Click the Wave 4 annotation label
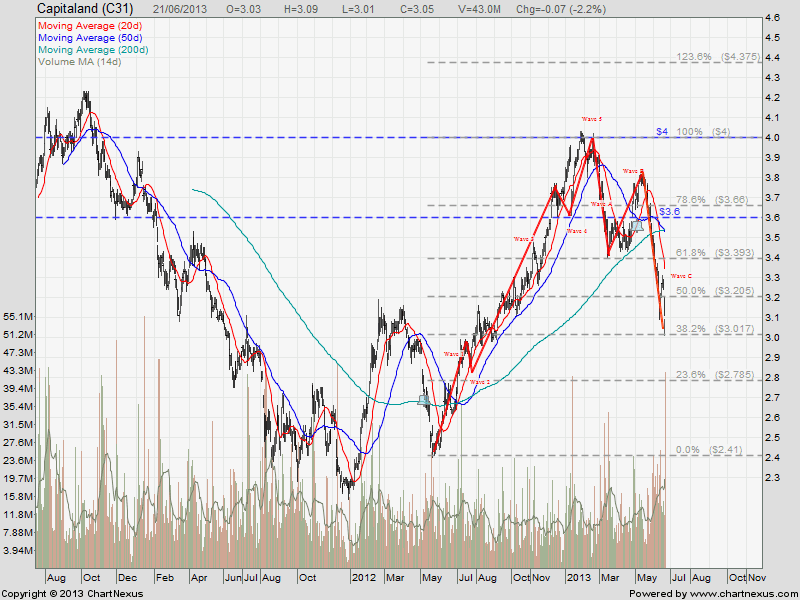800x600 pixels. pos(577,231)
